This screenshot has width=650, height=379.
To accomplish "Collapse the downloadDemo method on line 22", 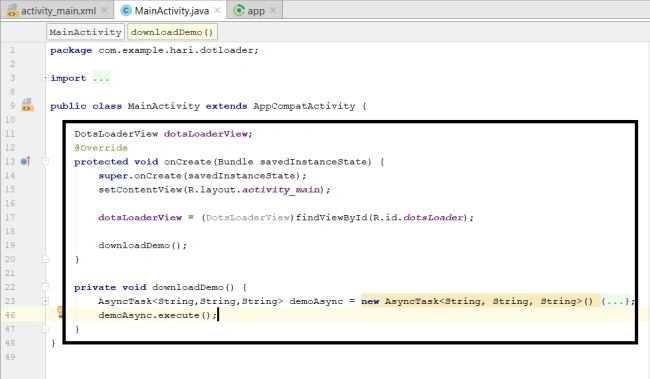I will 46,287.
